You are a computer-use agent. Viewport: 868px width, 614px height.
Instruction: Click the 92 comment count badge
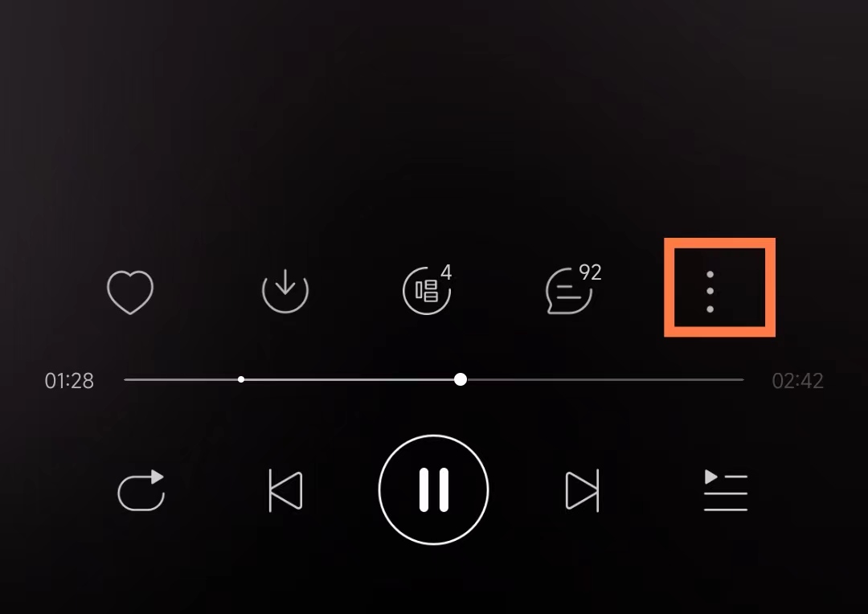pyautogui.click(x=590, y=272)
